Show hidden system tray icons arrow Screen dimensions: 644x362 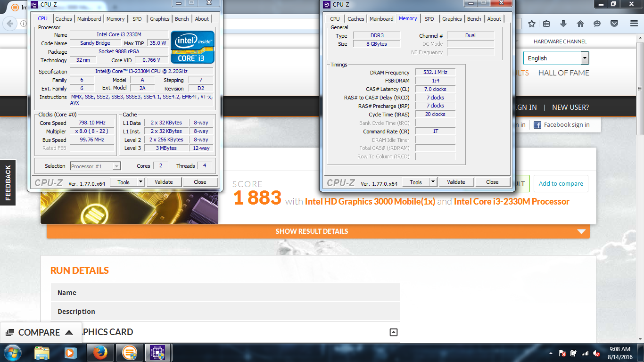tap(551, 353)
